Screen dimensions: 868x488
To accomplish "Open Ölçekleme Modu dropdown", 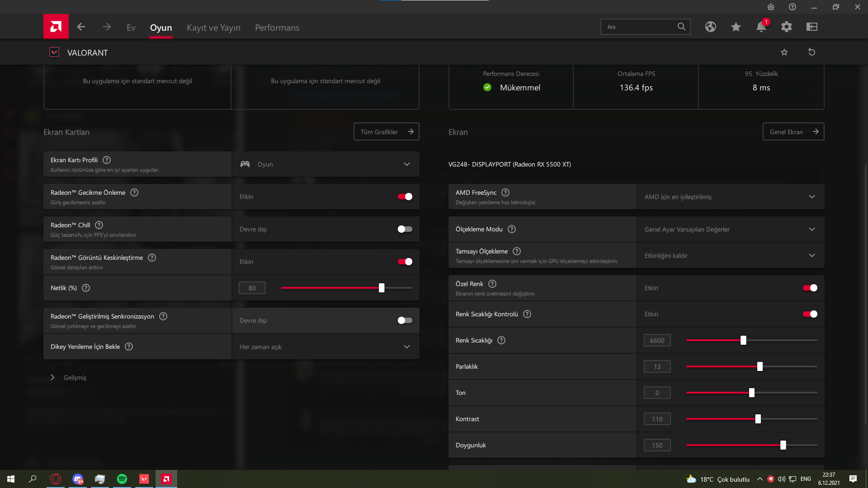I will click(x=731, y=229).
